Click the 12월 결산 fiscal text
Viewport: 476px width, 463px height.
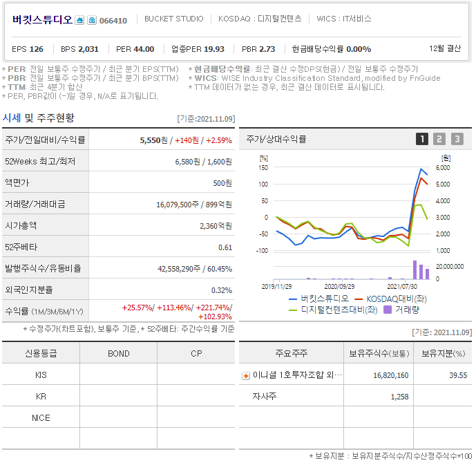pyautogui.click(x=445, y=48)
